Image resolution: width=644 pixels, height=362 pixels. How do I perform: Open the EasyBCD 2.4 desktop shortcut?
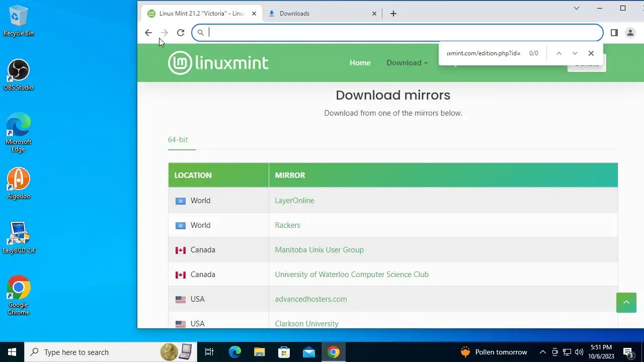(x=19, y=238)
